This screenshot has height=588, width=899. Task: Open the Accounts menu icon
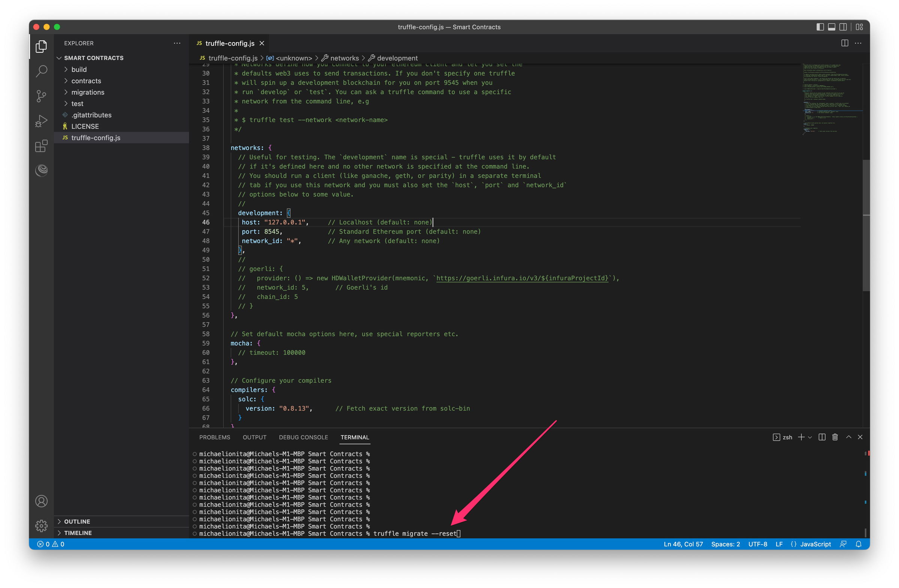pyautogui.click(x=41, y=501)
